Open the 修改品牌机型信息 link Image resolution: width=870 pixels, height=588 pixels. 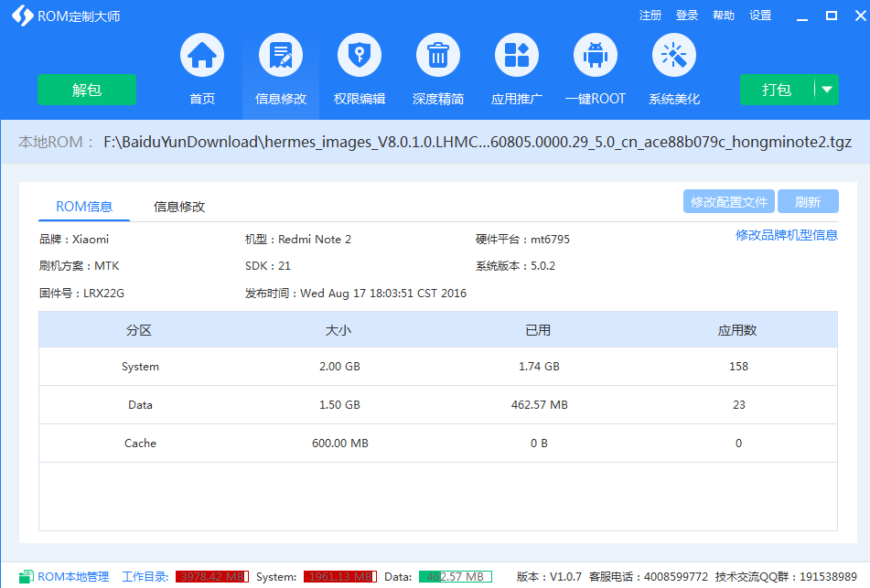click(786, 235)
